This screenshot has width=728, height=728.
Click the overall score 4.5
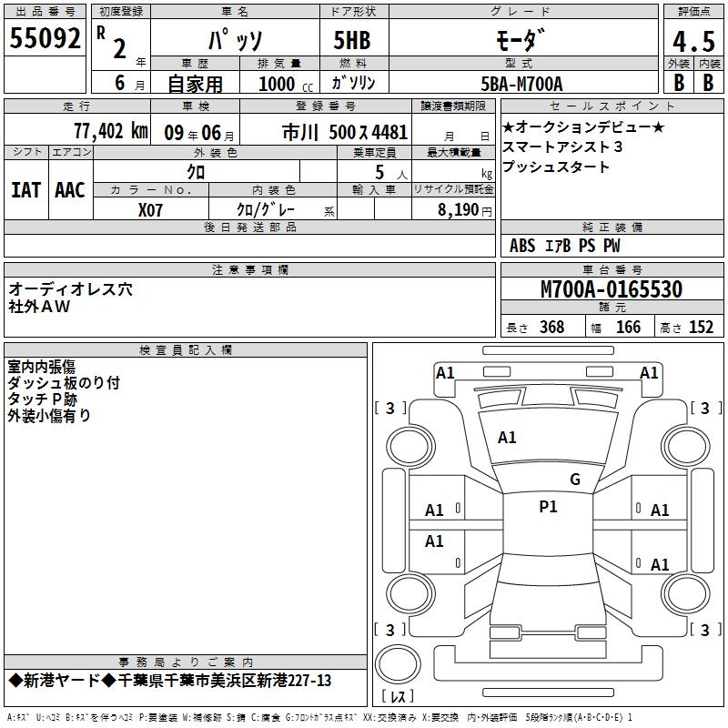coord(694,41)
